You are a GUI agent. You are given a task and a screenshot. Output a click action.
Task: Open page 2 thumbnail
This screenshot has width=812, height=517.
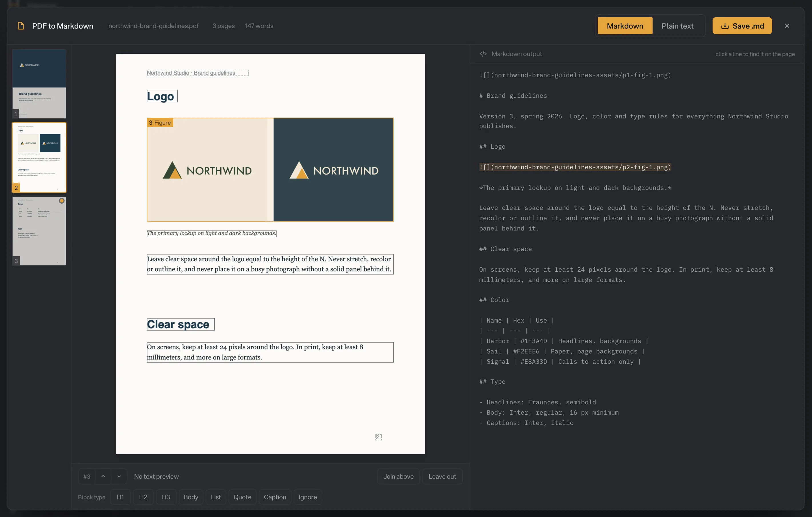(x=39, y=158)
